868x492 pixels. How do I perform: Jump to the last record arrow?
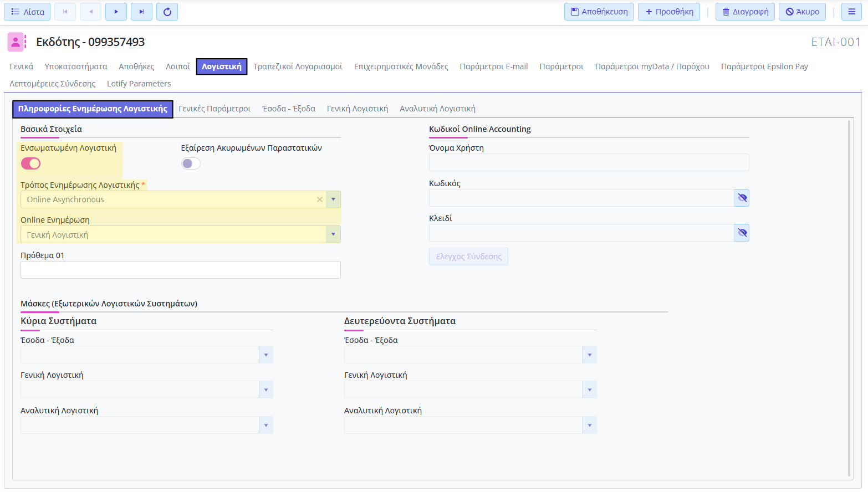[141, 12]
